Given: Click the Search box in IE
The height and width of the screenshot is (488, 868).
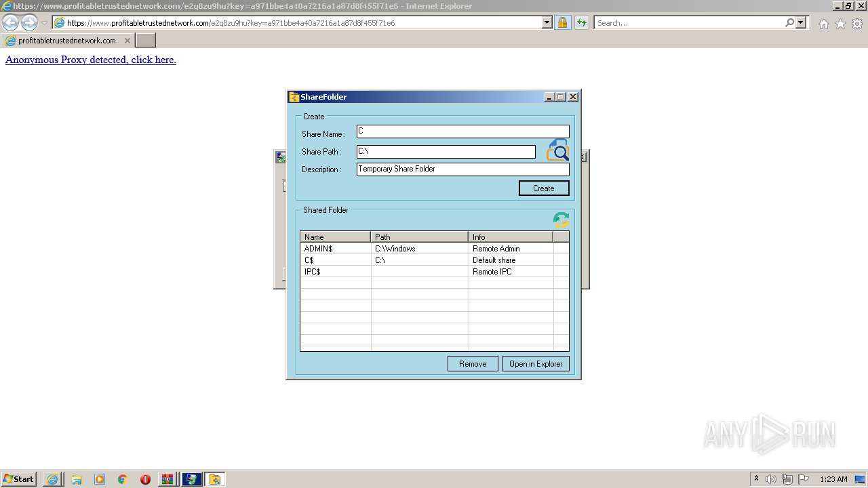Looking at the screenshot, I should tap(688, 22).
